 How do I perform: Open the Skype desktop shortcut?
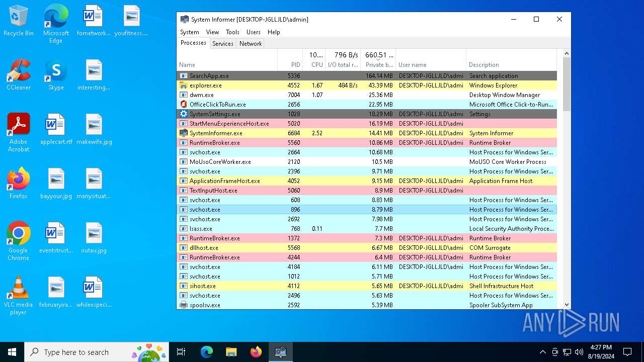pos(56,75)
